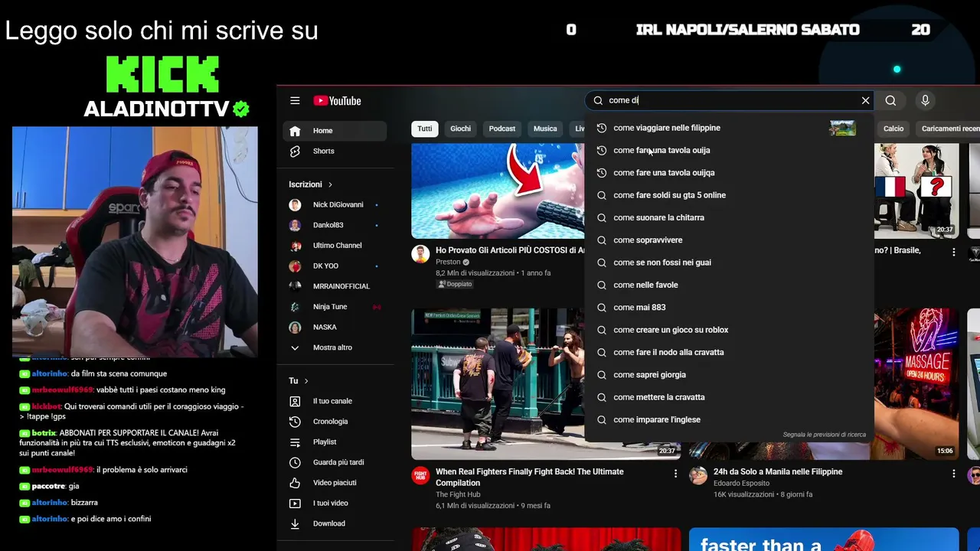The width and height of the screenshot is (980, 551).
Task: Expand the 'Tu' section chevron
Action: (x=306, y=381)
